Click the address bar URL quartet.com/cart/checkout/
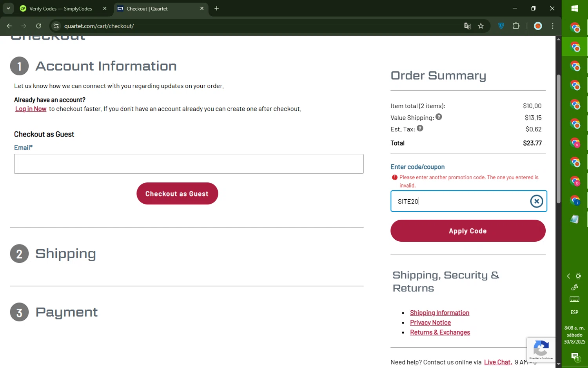The height and width of the screenshot is (368, 588). coord(99,26)
